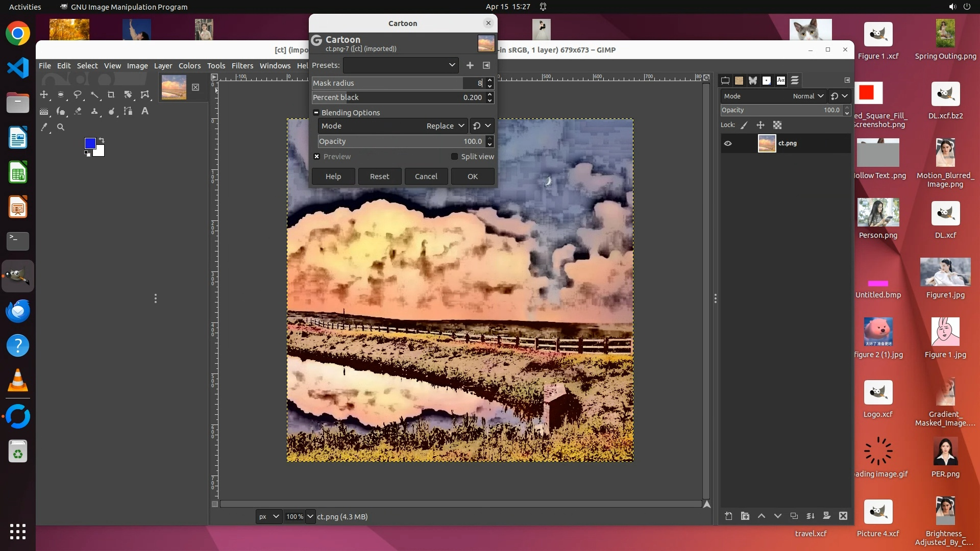The height and width of the screenshot is (551, 980).
Task: Select the Crop tool in toolbox
Action: coord(111,95)
